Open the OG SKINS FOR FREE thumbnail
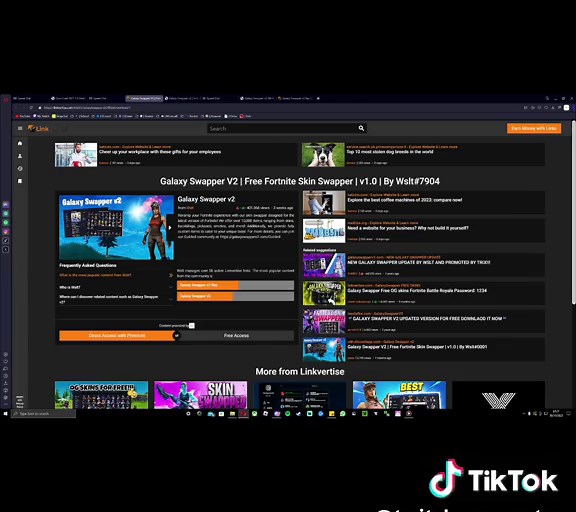 pyautogui.click(x=101, y=395)
